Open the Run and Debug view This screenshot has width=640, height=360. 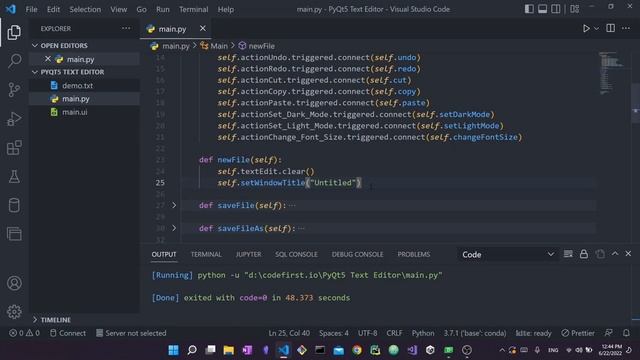14,119
